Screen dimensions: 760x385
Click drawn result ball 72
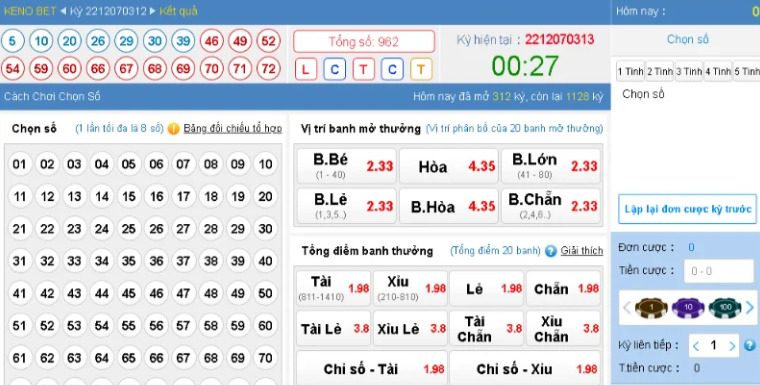[269, 69]
